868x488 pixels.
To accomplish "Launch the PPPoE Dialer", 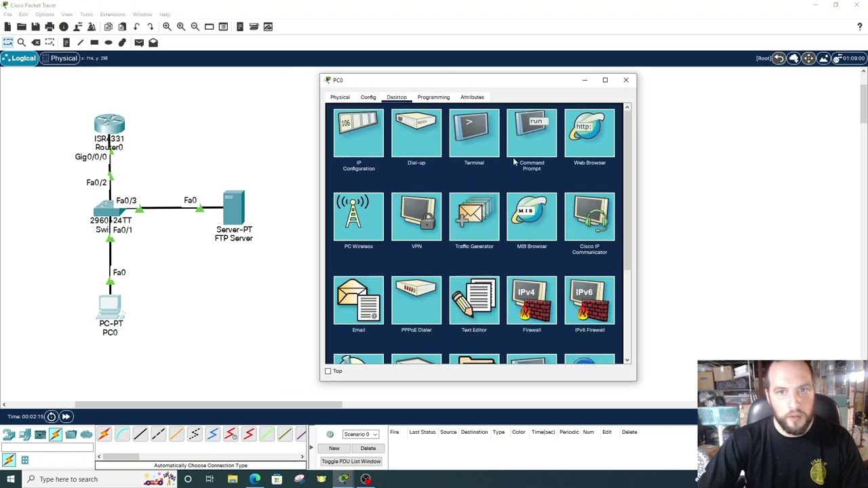I will coord(416,300).
